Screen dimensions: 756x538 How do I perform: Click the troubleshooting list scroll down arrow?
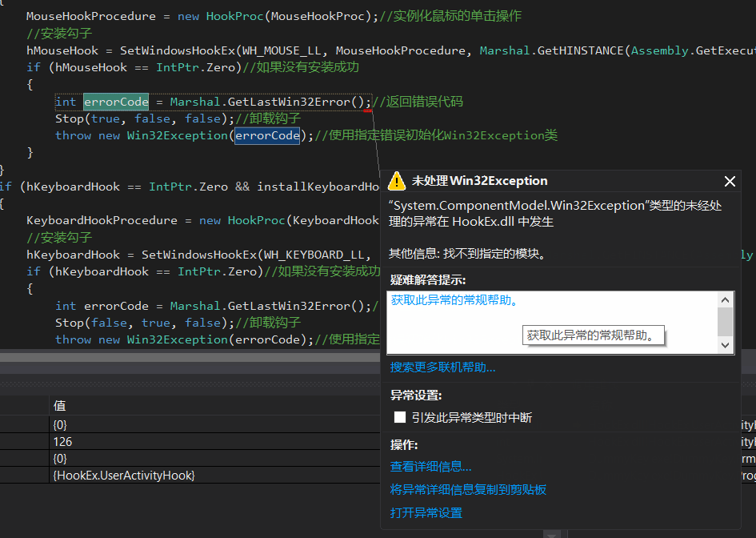click(x=725, y=345)
